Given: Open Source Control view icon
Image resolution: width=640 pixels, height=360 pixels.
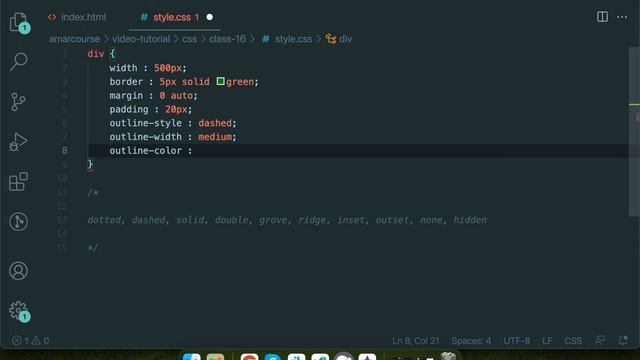Looking at the screenshot, I should (18, 102).
